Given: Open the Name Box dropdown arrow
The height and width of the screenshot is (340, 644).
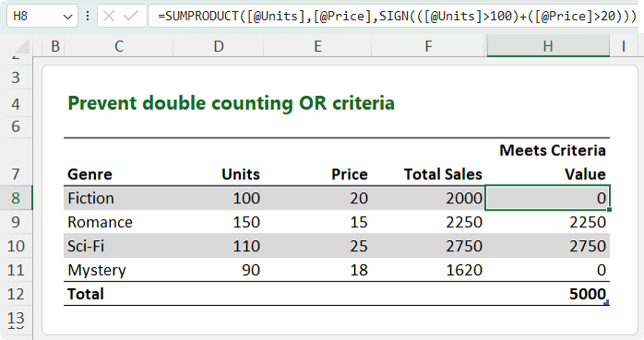Looking at the screenshot, I should (67, 17).
